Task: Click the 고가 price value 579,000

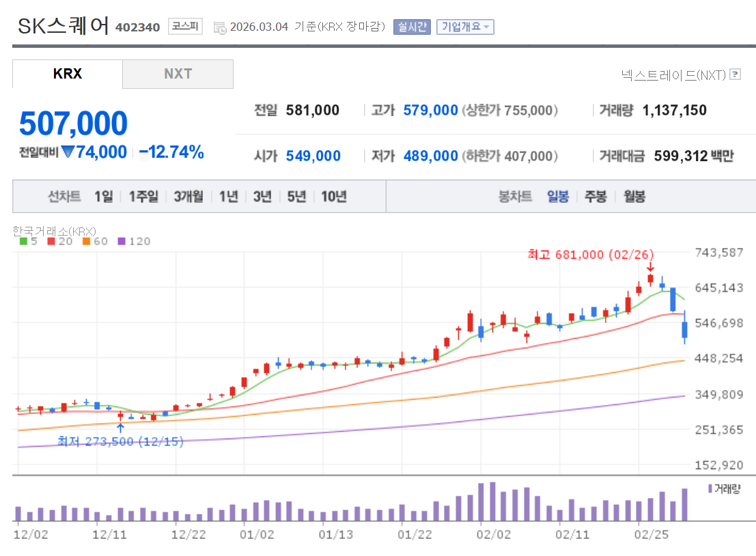Action: (431, 110)
